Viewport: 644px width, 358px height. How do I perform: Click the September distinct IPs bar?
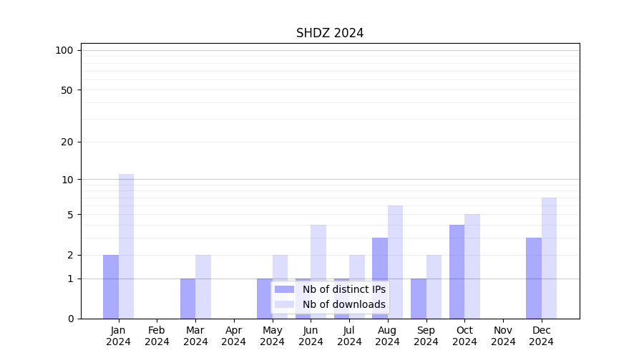coord(419,298)
